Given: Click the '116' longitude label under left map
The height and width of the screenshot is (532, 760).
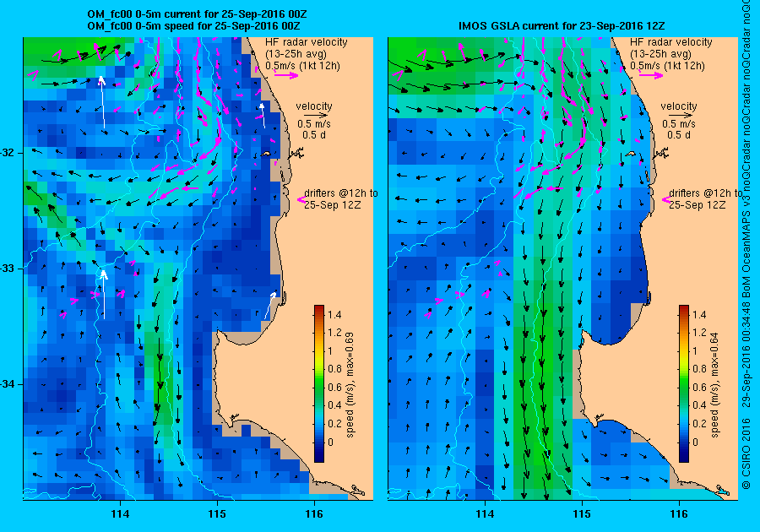Looking at the screenshot, I should coord(314,513).
